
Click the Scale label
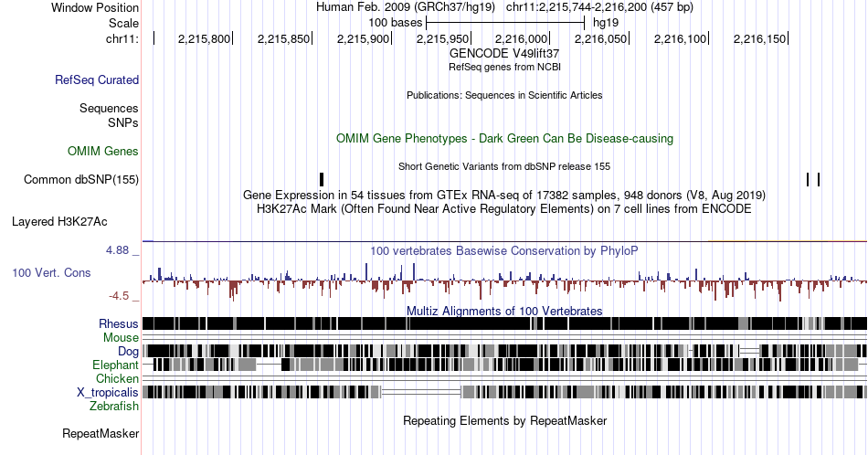tap(124, 23)
